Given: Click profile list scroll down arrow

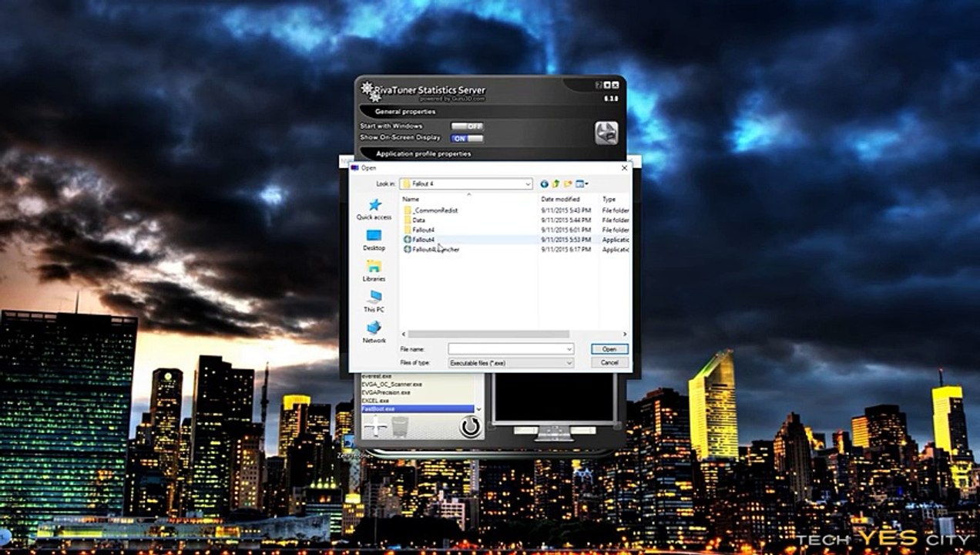Looking at the screenshot, I should (x=478, y=409).
